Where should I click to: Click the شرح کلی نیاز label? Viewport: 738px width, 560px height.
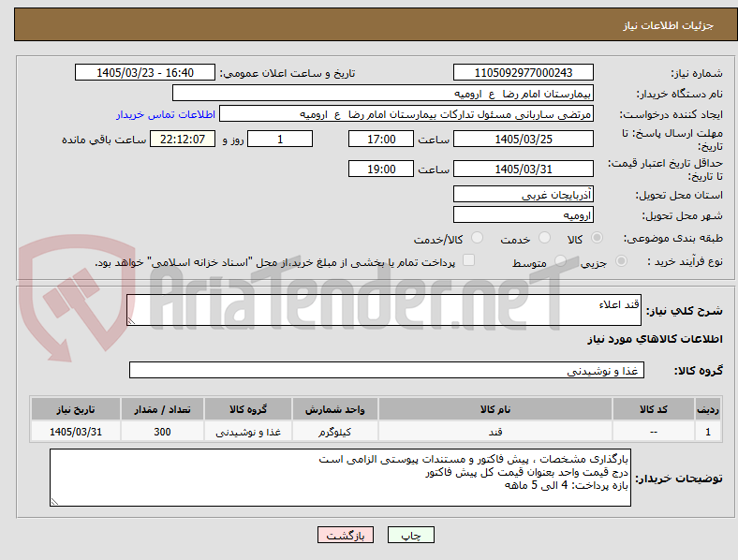tap(684, 311)
